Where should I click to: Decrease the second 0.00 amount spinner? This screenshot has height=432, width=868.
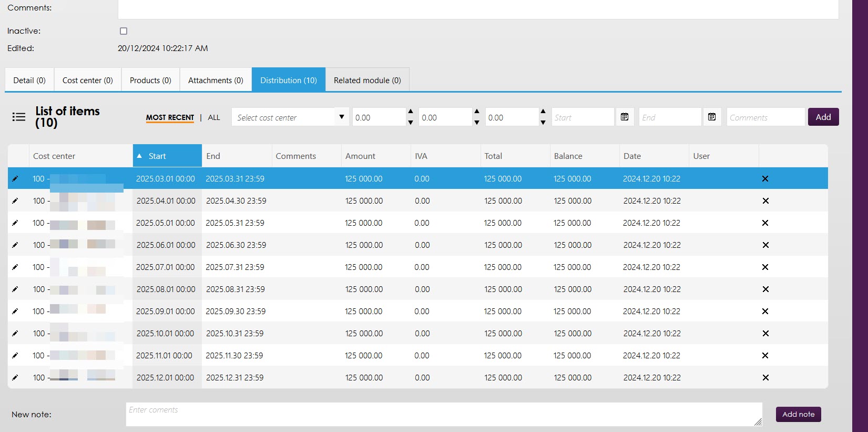point(477,122)
